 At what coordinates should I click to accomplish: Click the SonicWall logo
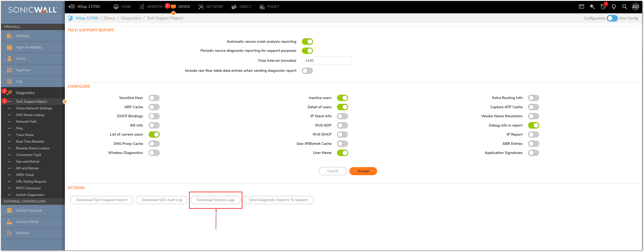(x=33, y=10)
